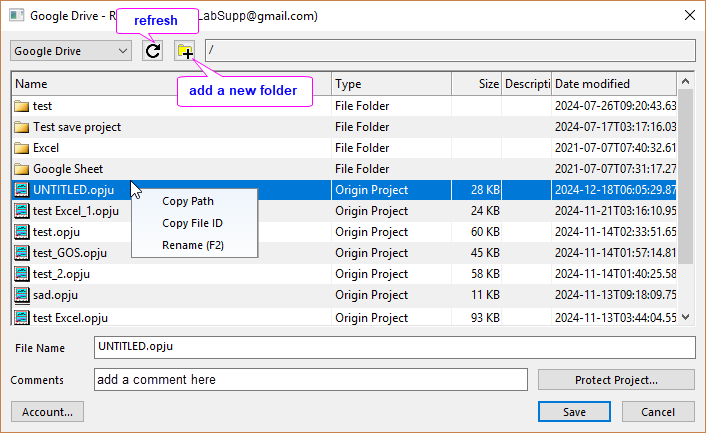Click the refresh icon button

pos(153,51)
